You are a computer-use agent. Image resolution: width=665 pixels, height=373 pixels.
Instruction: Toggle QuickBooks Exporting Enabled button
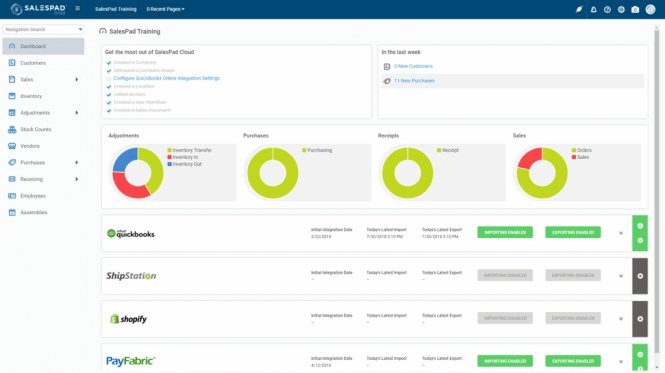[x=573, y=233]
